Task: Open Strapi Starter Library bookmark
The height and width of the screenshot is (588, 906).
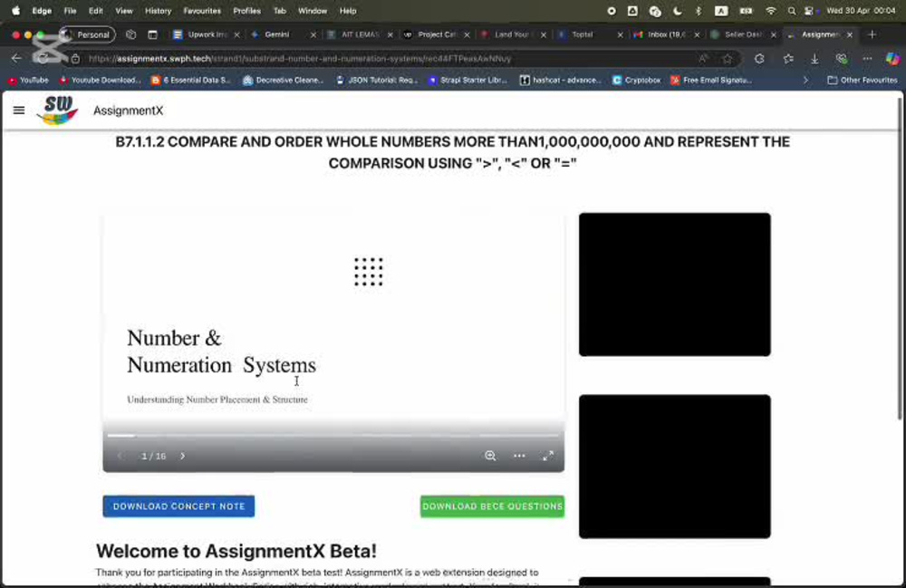Action: [467, 81]
